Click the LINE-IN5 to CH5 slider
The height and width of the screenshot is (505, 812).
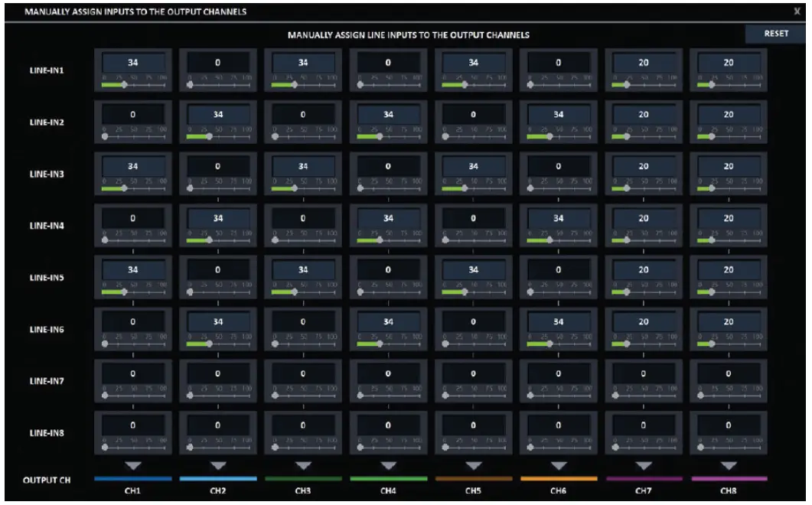(473, 292)
